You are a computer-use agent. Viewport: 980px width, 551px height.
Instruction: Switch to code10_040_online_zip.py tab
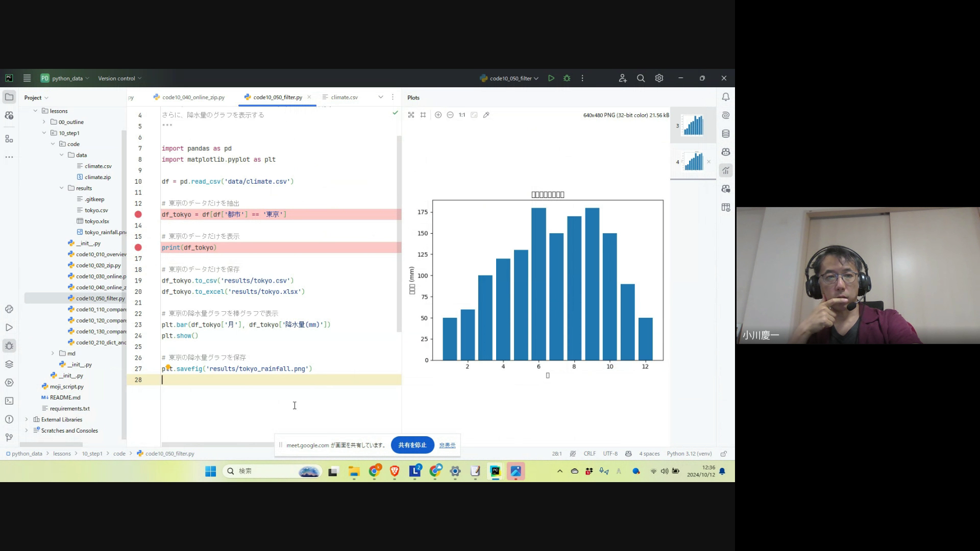(x=193, y=97)
